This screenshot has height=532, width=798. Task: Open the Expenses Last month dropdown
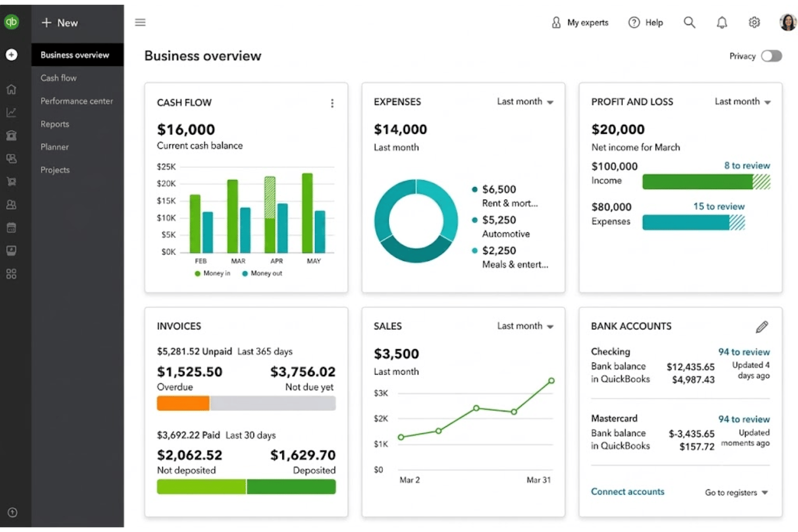[525, 101]
